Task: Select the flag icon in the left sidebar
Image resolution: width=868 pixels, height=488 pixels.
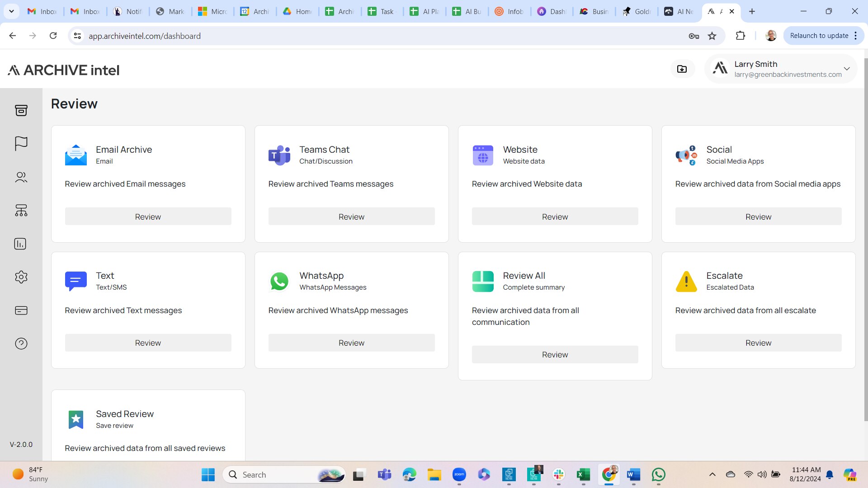Action: (x=21, y=144)
